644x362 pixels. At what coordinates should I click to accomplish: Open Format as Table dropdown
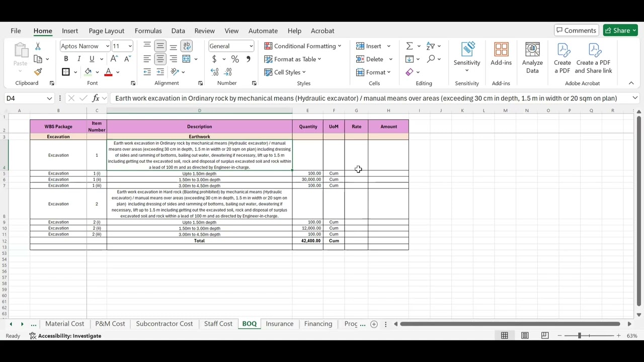point(293,59)
